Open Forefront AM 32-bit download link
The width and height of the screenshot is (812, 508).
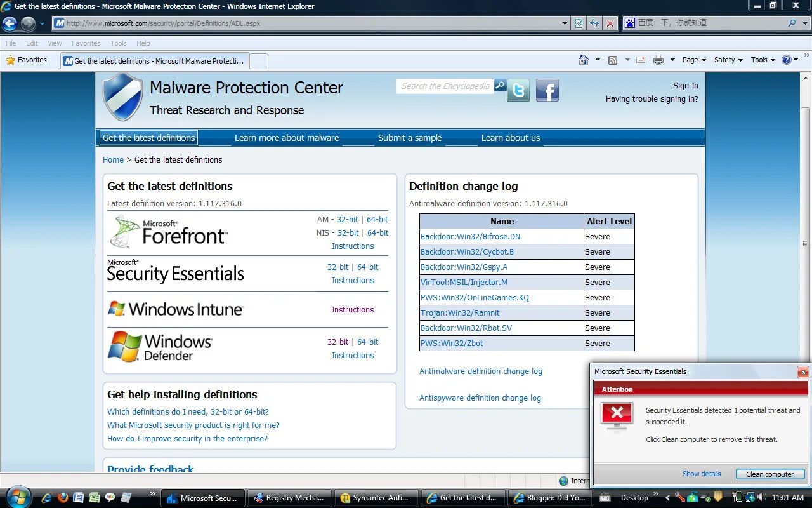(347, 220)
